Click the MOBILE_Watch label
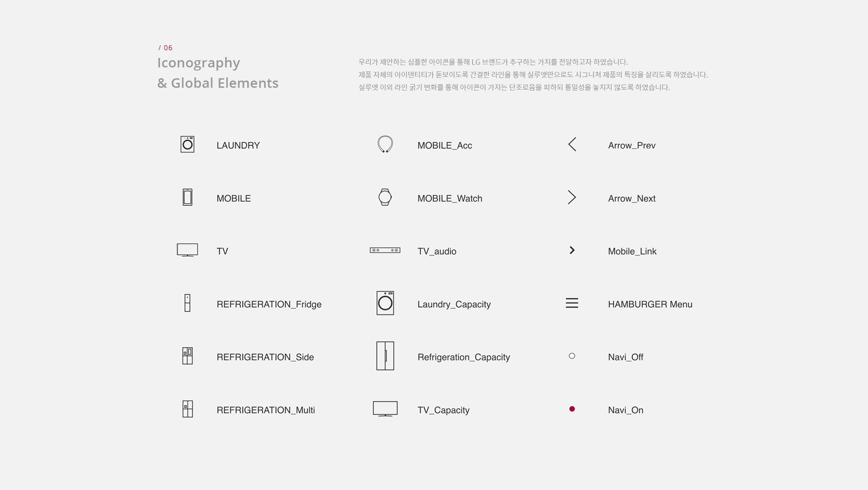The height and width of the screenshot is (490, 868). (x=450, y=198)
